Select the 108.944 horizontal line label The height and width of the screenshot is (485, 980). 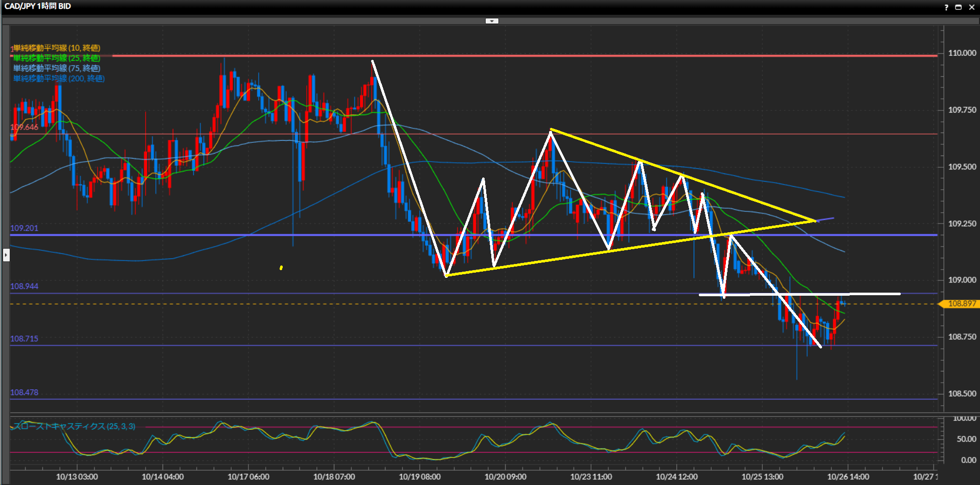(x=24, y=286)
